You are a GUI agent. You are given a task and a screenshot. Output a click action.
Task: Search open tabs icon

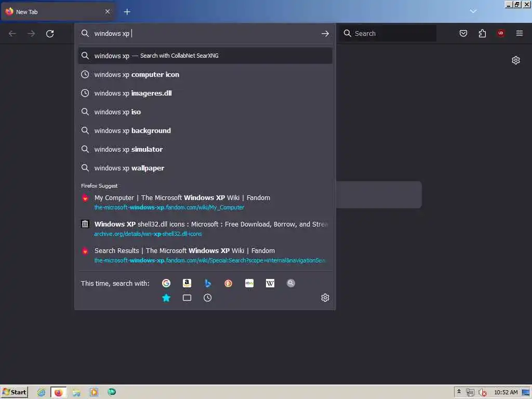[x=187, y=298]
